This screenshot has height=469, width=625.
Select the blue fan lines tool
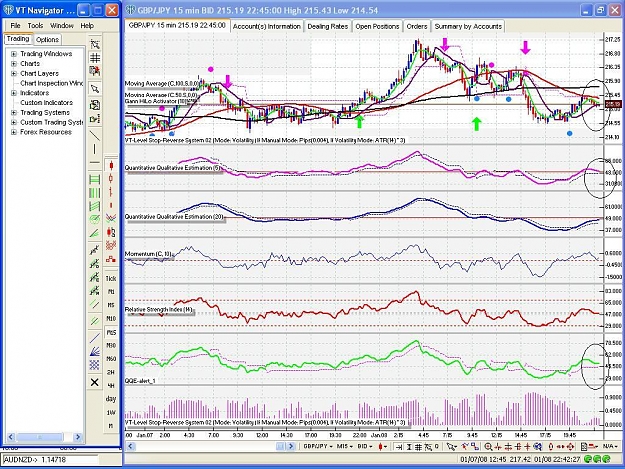(x=94, y=351)
